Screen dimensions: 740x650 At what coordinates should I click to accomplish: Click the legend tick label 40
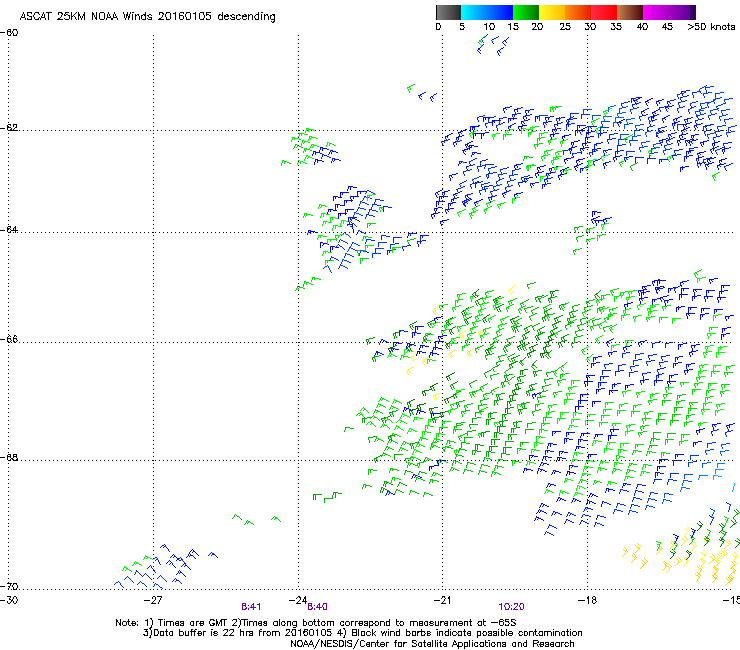642,27
